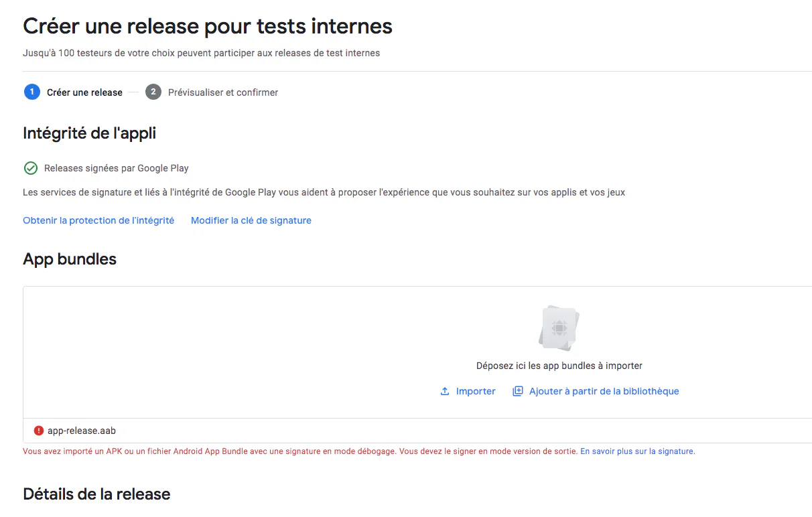Select the "Créer une release" step label
Viewport: 812px width, 517px height.
(x=84, y=92)
